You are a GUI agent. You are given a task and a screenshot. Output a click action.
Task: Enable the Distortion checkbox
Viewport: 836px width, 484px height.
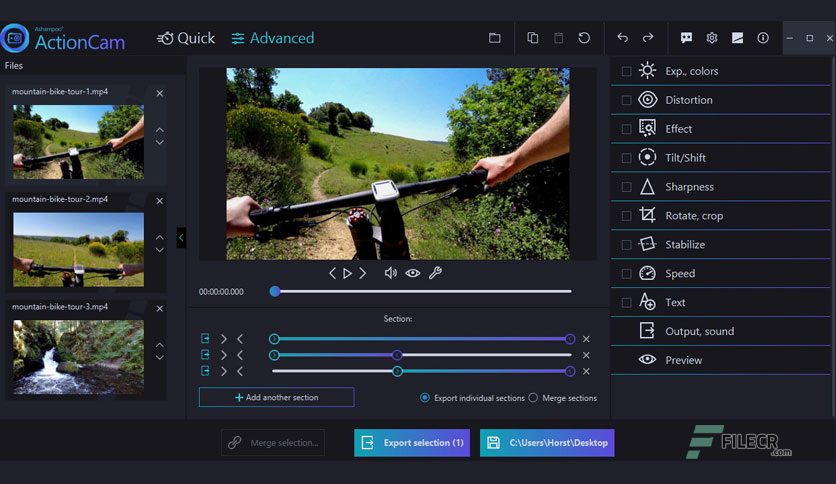[x=626, y=100]
